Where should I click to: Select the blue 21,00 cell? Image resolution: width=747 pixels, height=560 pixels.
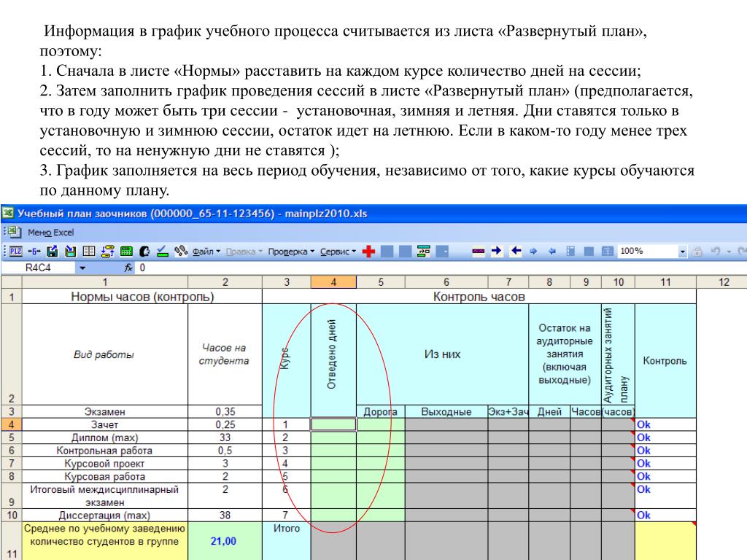(225, 541)
